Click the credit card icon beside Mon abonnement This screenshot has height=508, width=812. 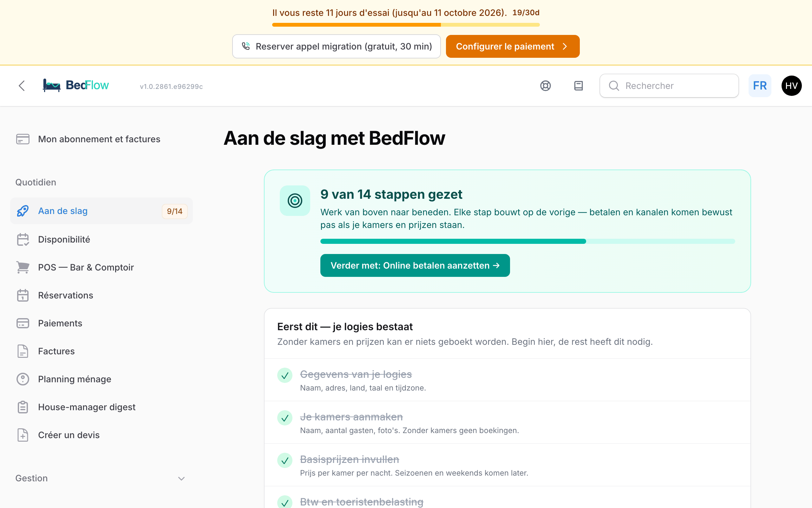pyautogui.click(x=23, y=139)
